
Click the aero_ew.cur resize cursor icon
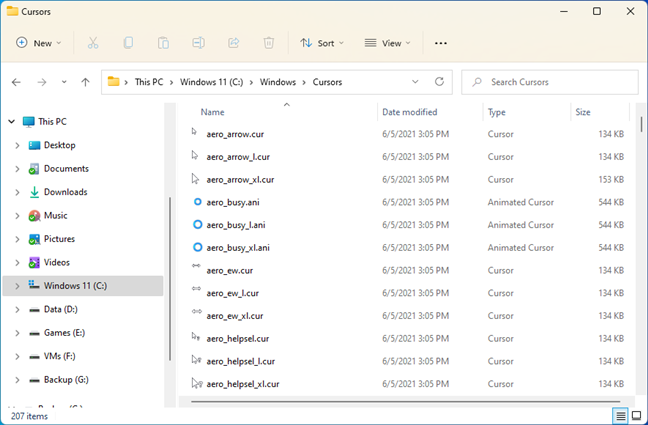coord(196,266)
